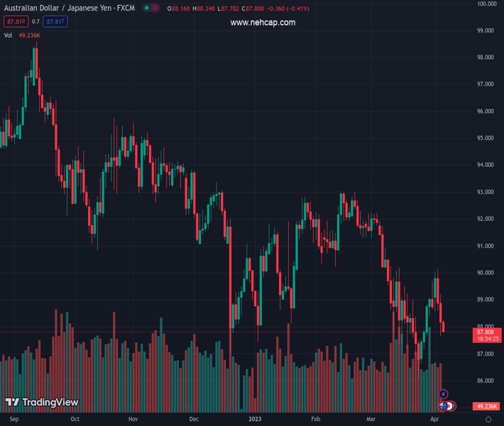Click the purple lightning bolt event icon
The width and height of the screenshot is (504, 426).
(444, 394)
